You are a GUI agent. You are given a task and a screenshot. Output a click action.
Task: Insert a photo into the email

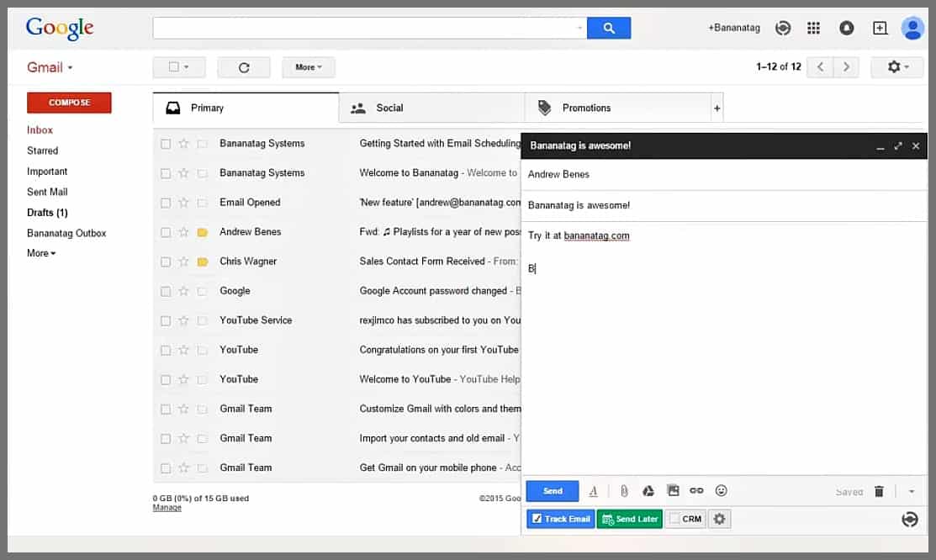pyautogui.click(x=673, y=491)
